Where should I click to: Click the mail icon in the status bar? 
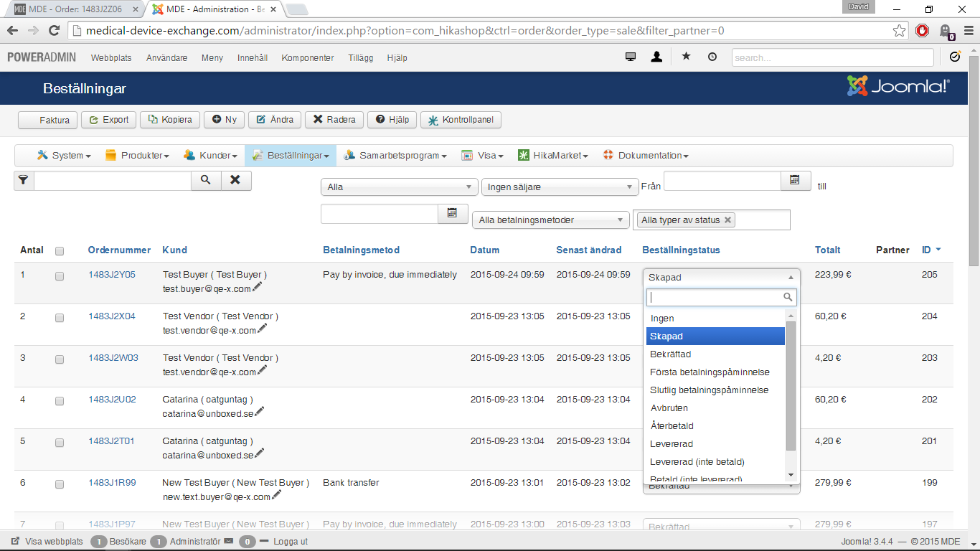coord(228,541)
